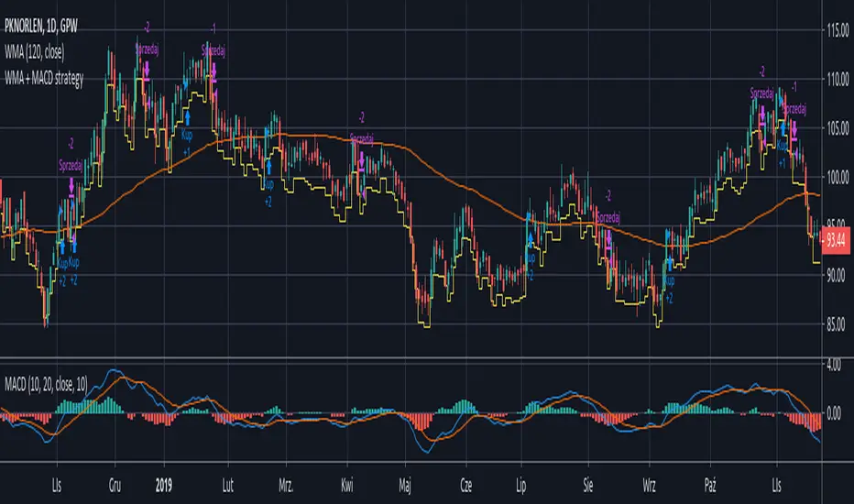
Task: Select the Sprzedaj -1 marker in November 2019
Action: (x=794, y=110)
